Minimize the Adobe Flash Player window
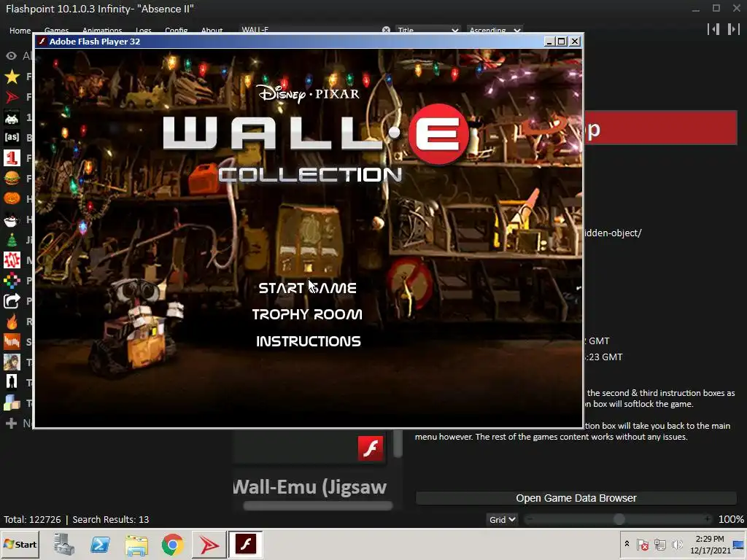The height and width of the screenshot is (560, 747). pyautogui.click(x=549, y=42)
